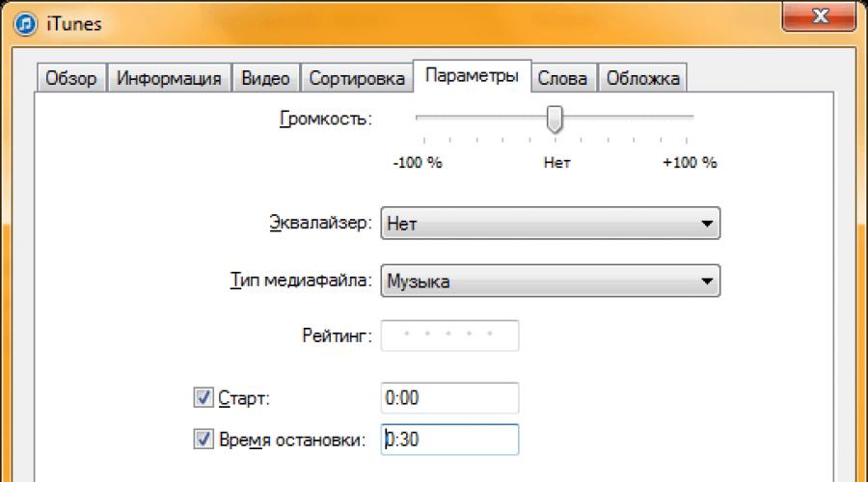Viewport: 868px width, 482px height.
Task: Close the iTunes dialog window
Action: [x=819, y=16]
